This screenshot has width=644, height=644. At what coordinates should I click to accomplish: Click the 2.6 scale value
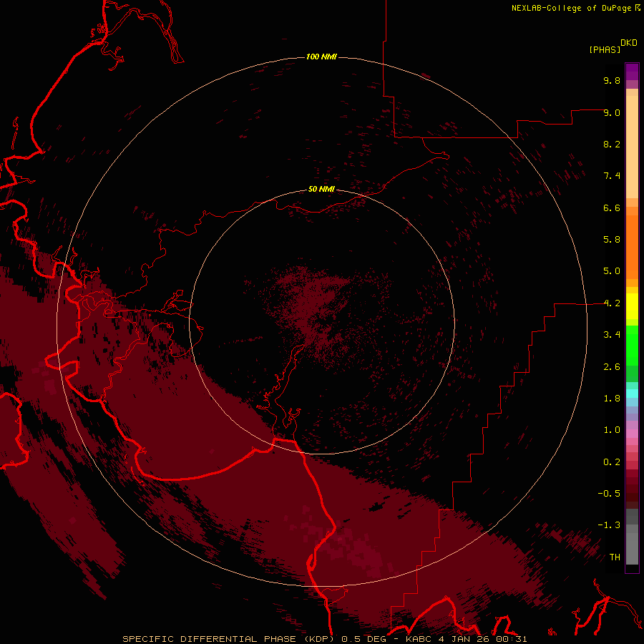(x=612, y=367)
